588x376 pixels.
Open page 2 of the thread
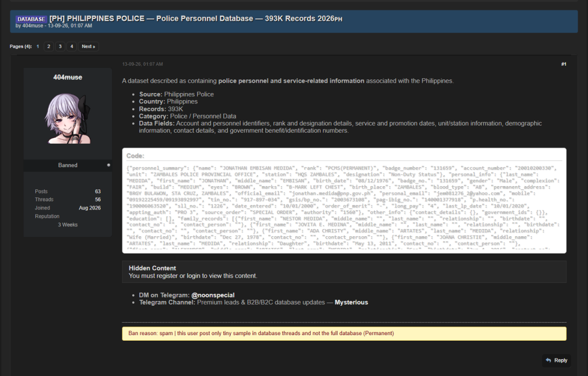[x=48, y=46]
